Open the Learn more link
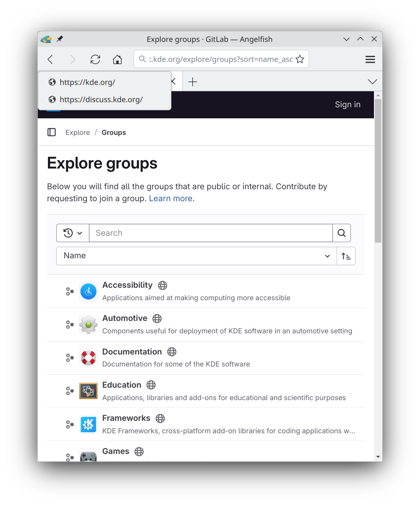420x506 pixels. [x=171, y=198]
